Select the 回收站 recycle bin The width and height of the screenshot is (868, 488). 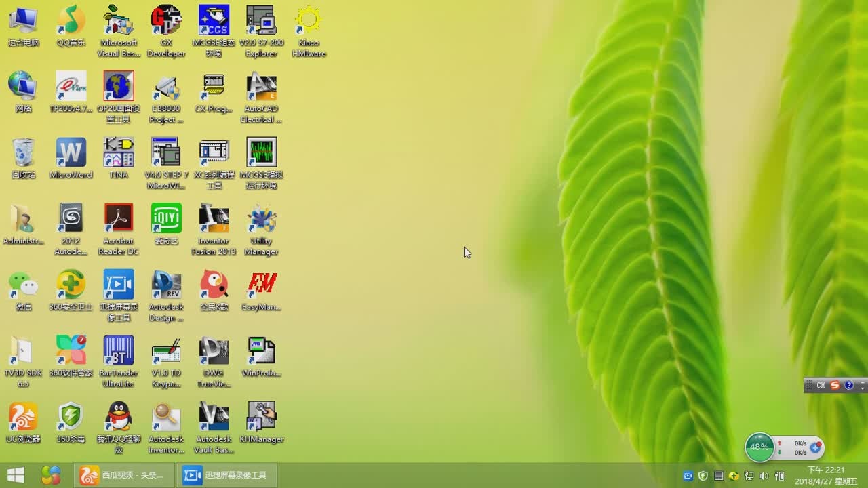23,159
